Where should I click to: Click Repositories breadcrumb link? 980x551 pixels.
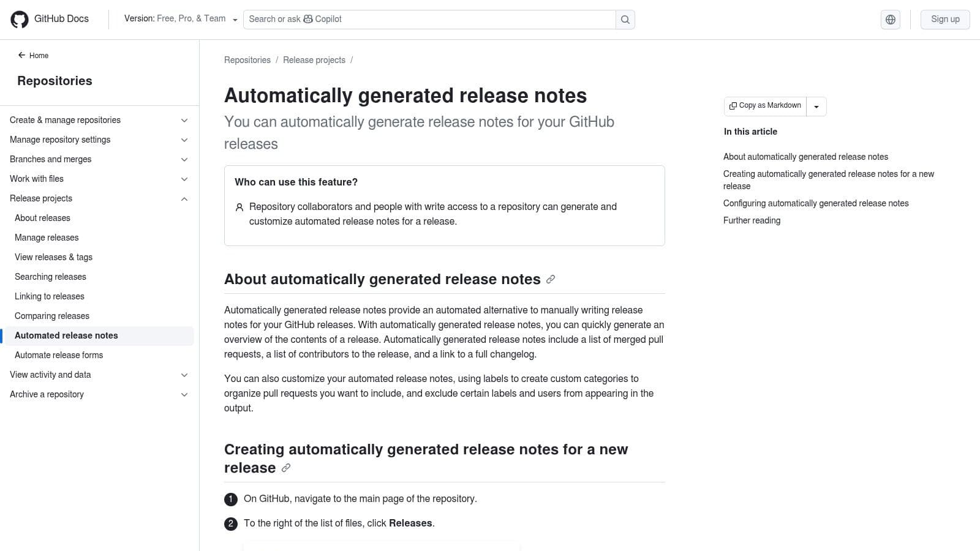247,60
